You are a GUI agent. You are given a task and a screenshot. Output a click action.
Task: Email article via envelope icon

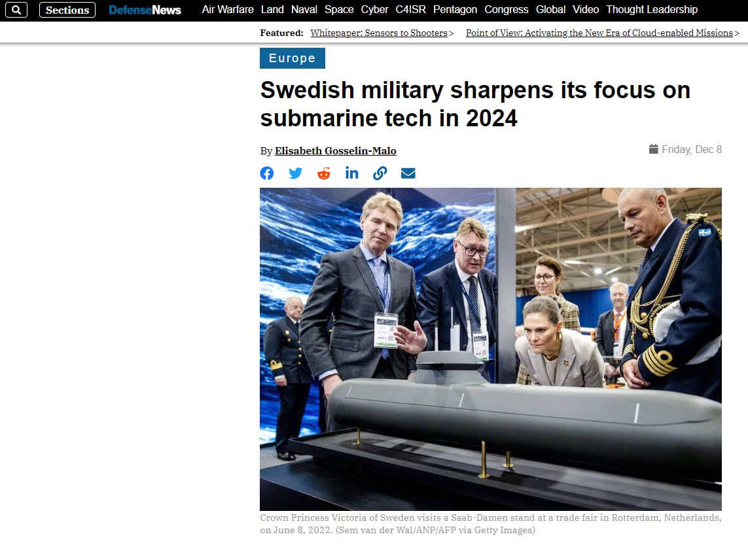tap(408, 173)
